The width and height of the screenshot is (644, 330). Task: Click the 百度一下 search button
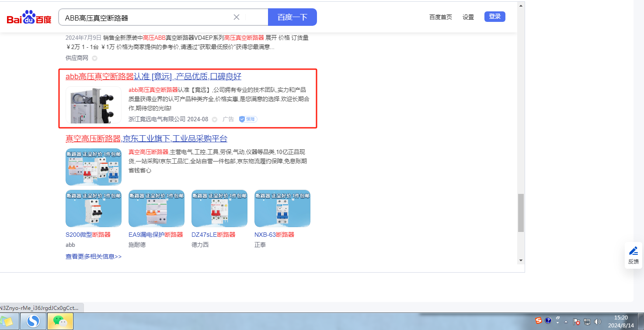pos(292,17)
